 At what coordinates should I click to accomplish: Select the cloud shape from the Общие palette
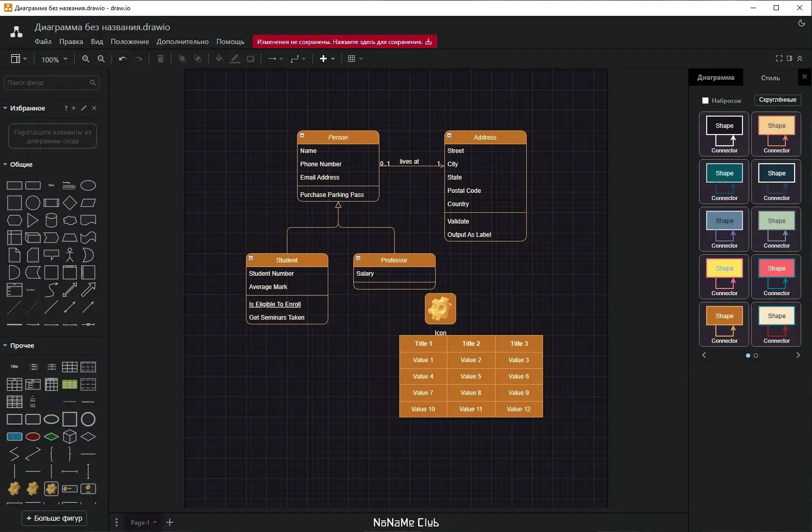(70, 220)
